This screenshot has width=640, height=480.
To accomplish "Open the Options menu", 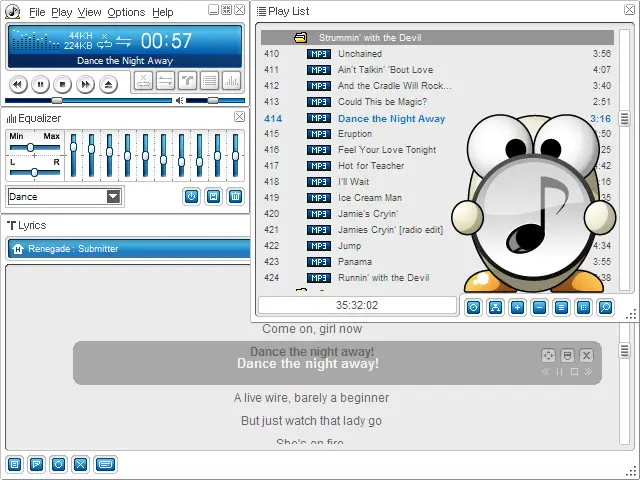I will [126, 12].
